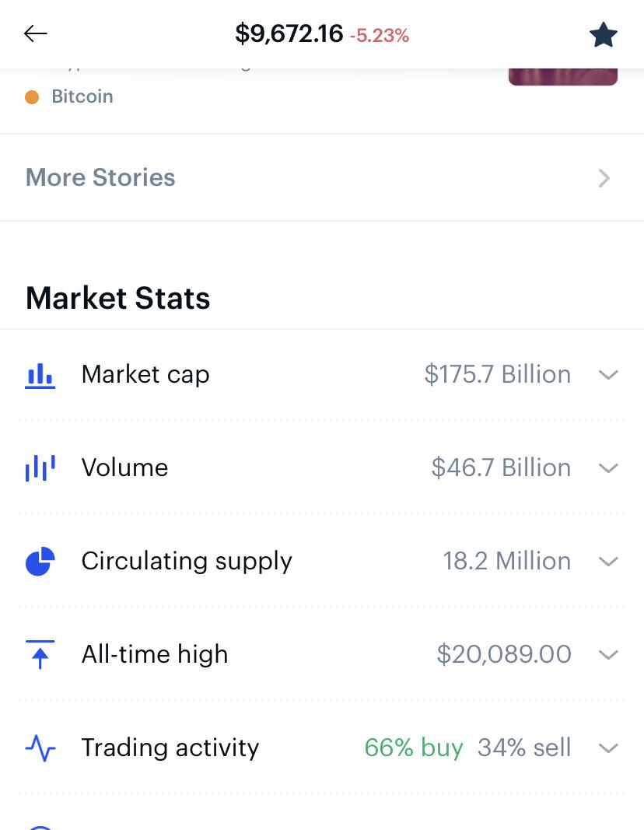This screenshot has height=830, width=644.
Task: Click the Circulating supply pie icon
Action: click(x=40, y=561)
